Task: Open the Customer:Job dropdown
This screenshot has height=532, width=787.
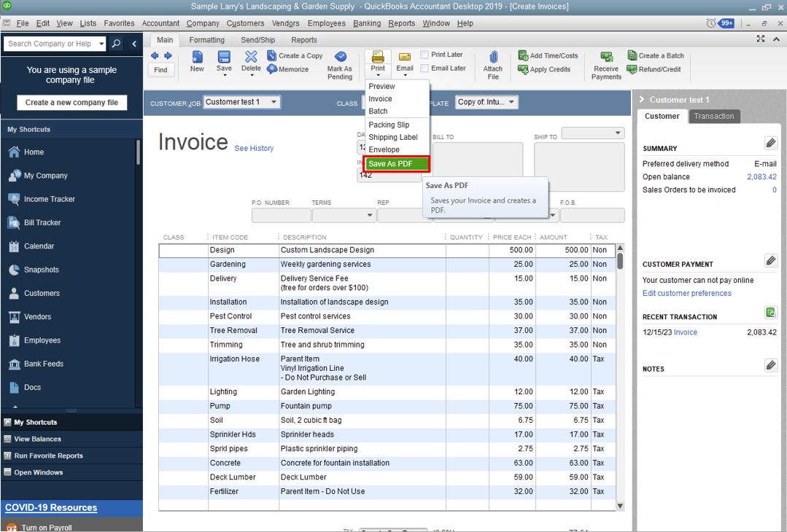Action: (274, 102)
